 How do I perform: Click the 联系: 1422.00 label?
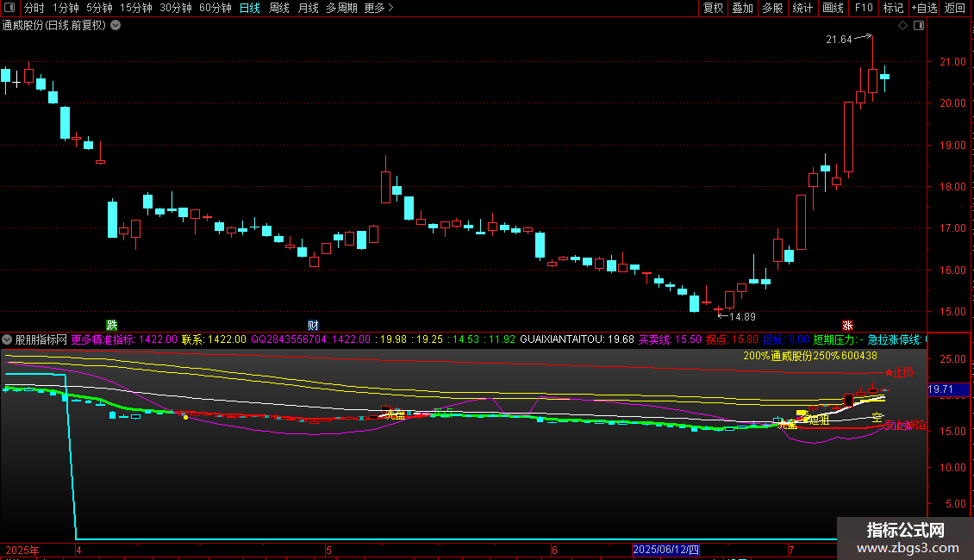click(215, 339)
